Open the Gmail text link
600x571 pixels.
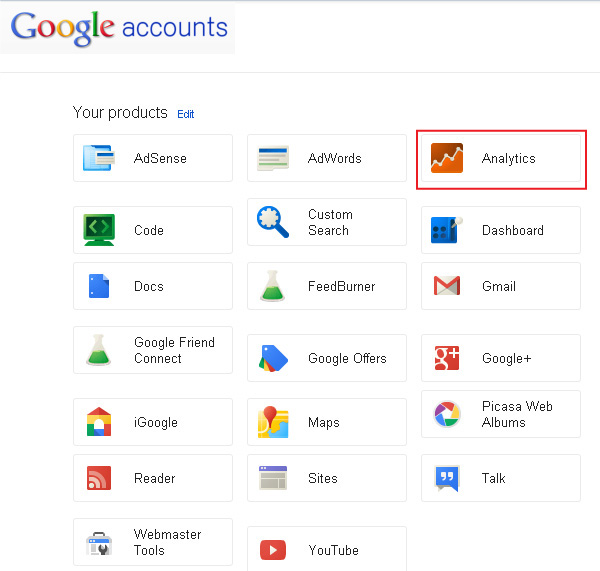pos(499,286)
